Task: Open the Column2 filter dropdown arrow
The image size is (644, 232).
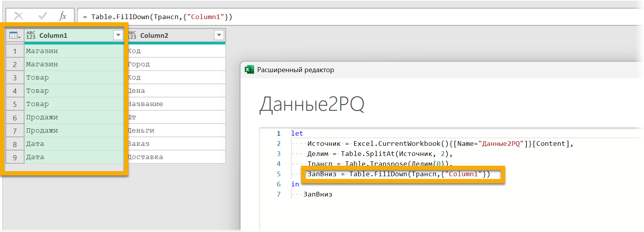Action: coord(219,35)
